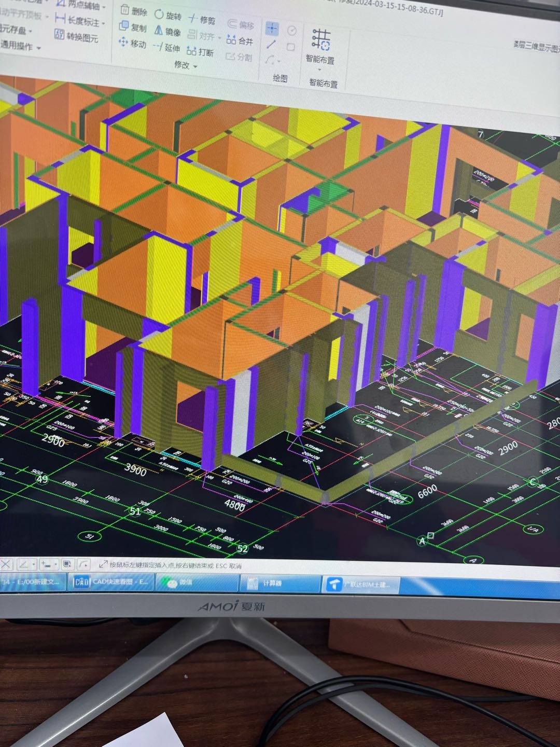The image size is (560, 747).
Task: Expand the 通用操作 group dropdown
Action: (x=39, y=48)
